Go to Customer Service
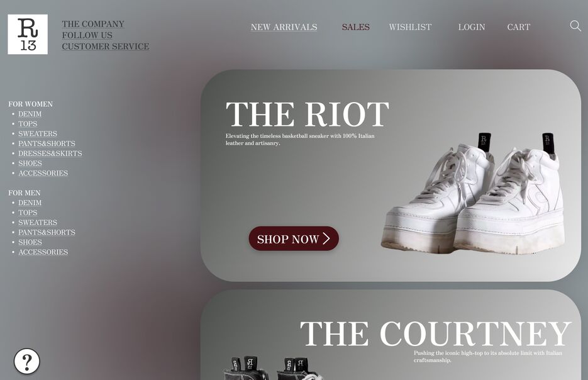The width and height of the screenshot is (588, 380). pos(106,47)
